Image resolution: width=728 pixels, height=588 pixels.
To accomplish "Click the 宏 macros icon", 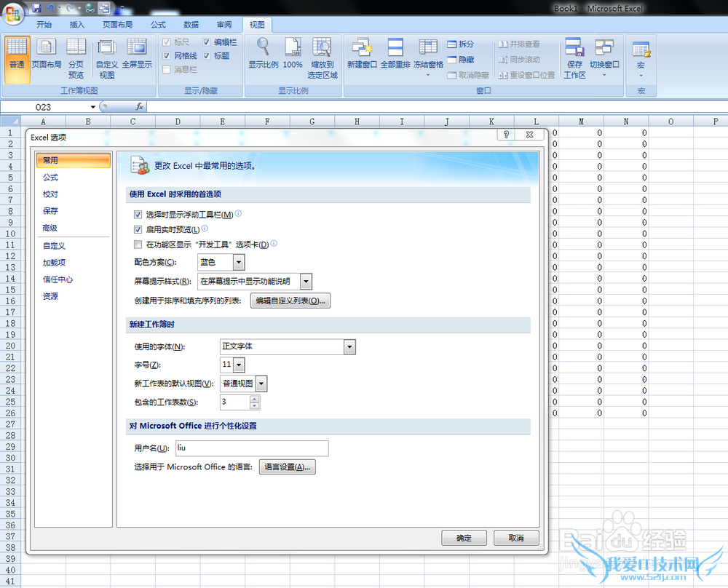I will pyautogui.click(x=641, y=51).
